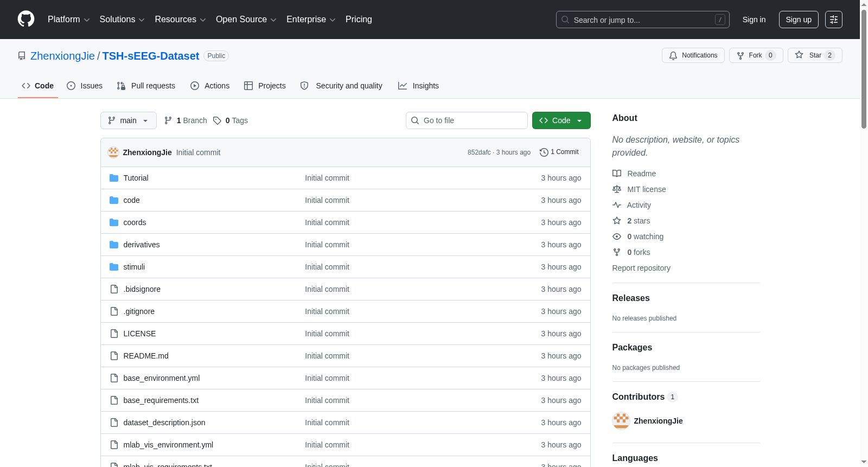
Task: Click the pulse icon beside Activity
Action: (617, 205)
